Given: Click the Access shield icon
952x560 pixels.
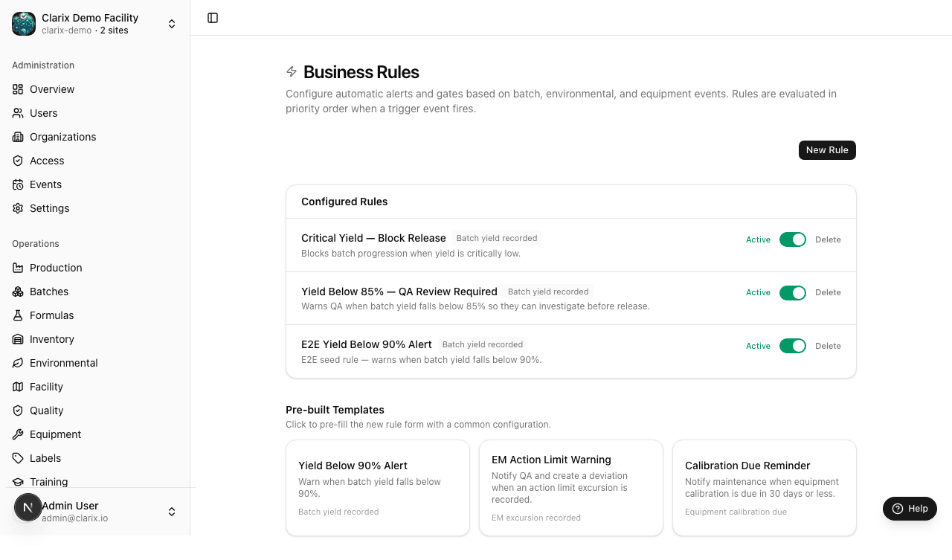Looking at the screenshot, I should 18,161.
